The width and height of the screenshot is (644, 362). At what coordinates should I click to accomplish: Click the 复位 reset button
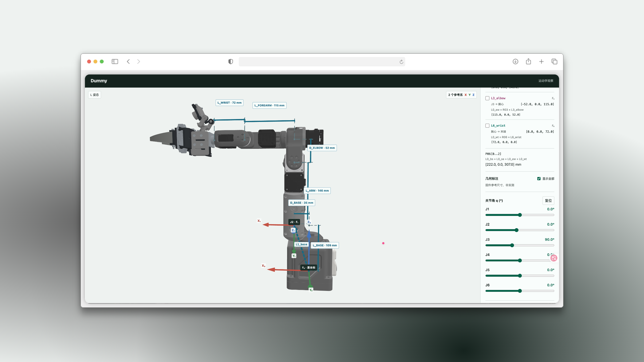coord(548,201)
